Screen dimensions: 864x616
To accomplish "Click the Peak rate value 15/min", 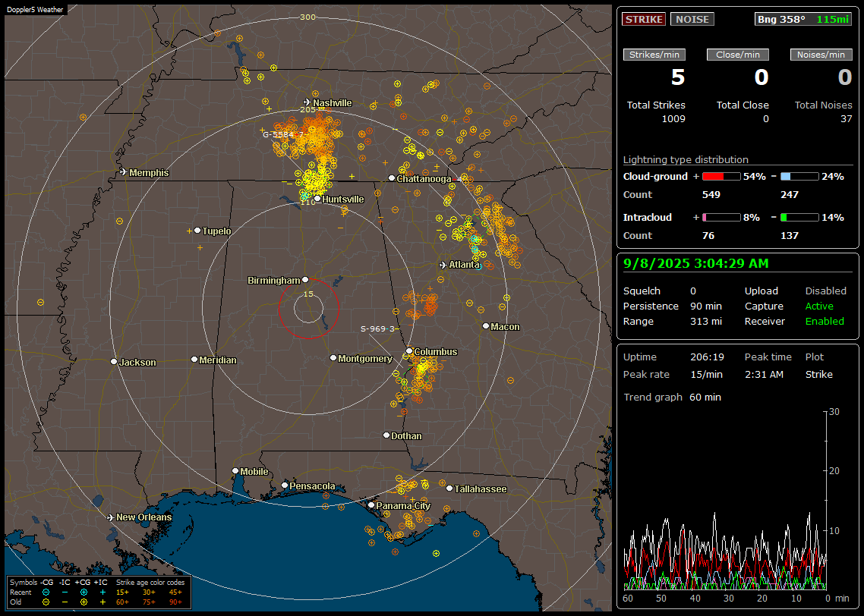I will point(707,374).
